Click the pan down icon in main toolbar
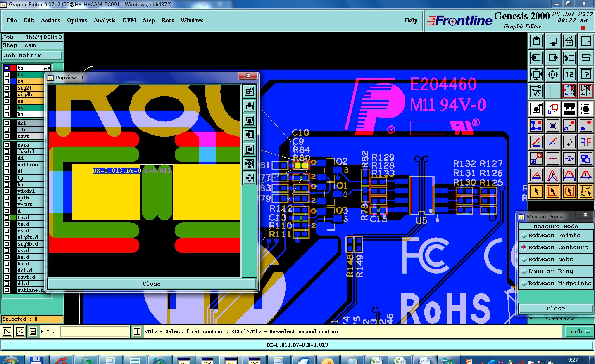The width and height of the screenshot is (595, 364). point(553,41)
